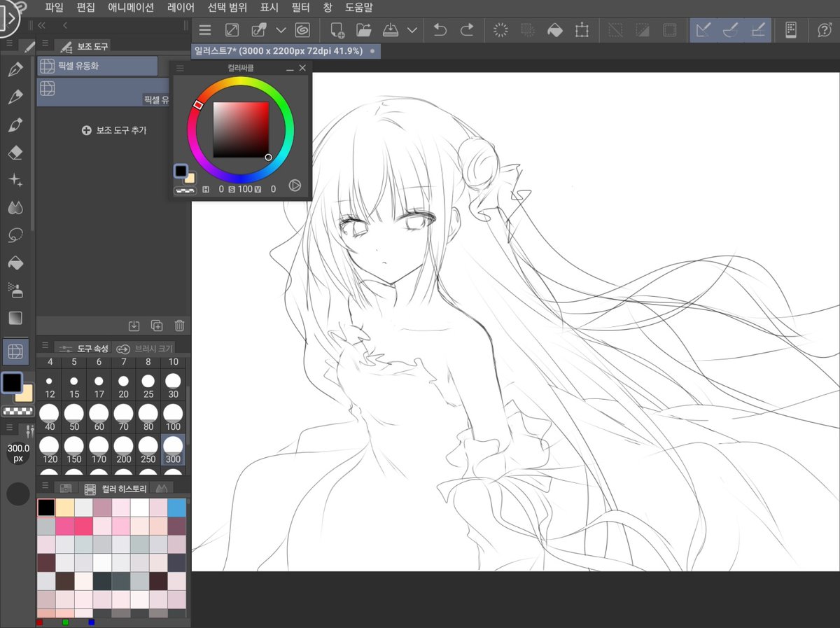This screenshot has height=628, width=840.
Task: Choose brush size 300
Action: pos(173,449)
